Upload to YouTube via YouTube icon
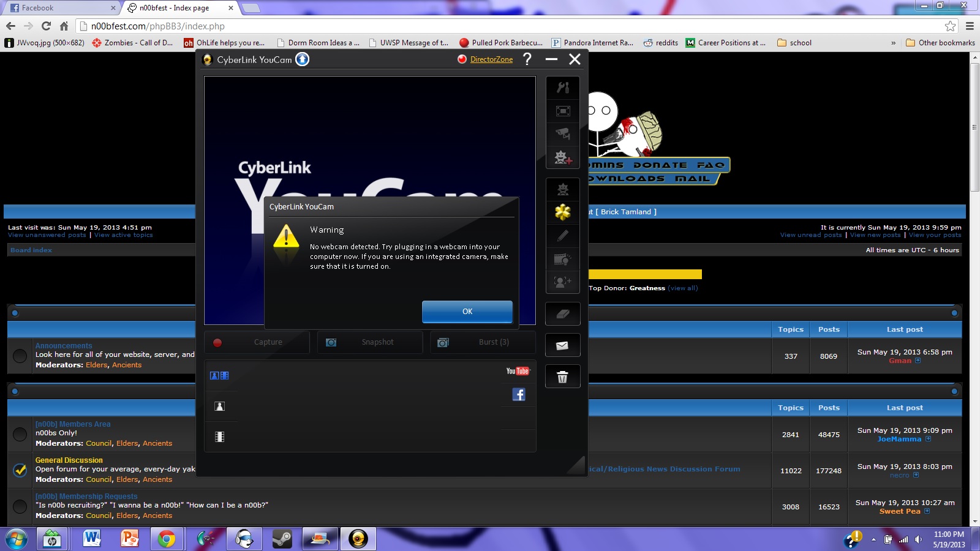Screen dimensions: 980x551 pyautogui.click(x=518, y=371)
